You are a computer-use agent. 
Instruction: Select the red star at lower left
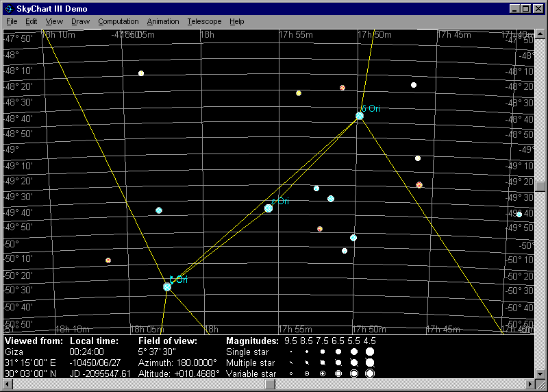click(x=108, y=260)
